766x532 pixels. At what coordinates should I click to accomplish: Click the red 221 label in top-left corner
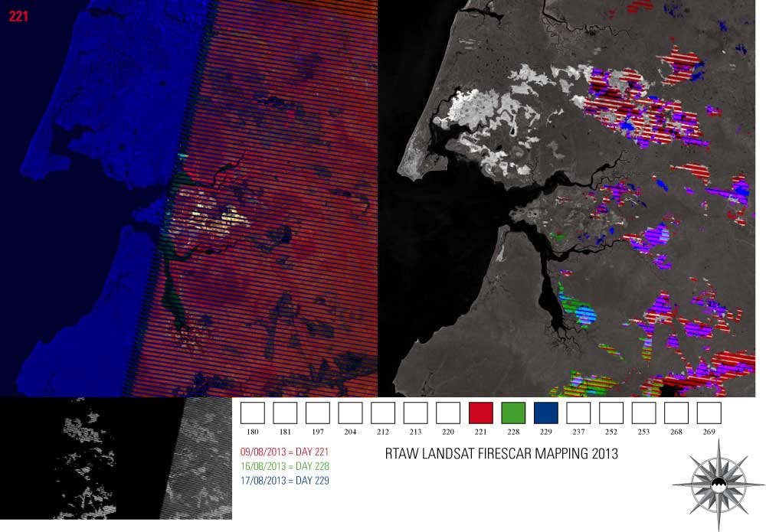(x=18, y=15)
